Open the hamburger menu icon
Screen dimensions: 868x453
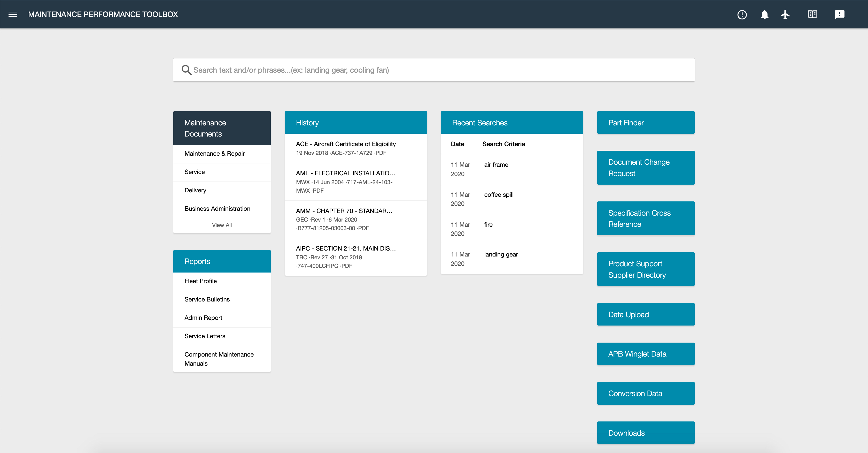[13, 14]
